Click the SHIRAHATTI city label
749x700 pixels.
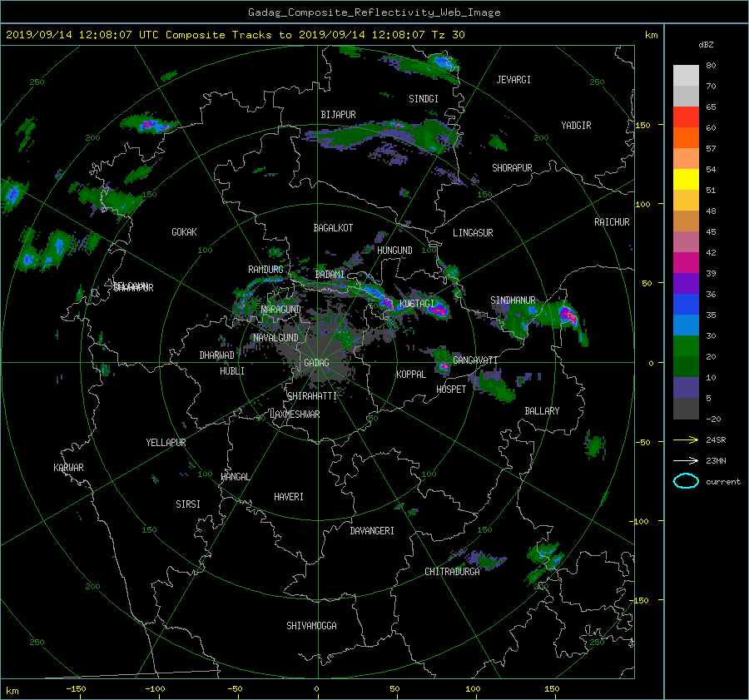[312, 396]
